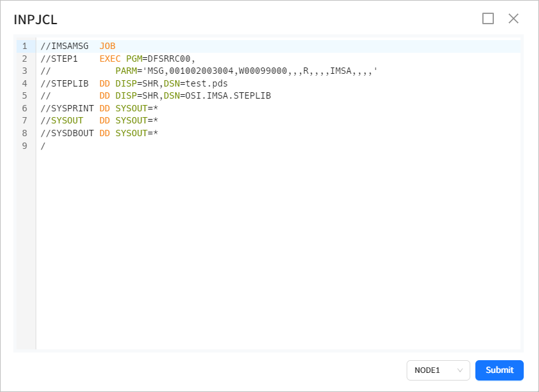Click the Submit button
Image resolution: width=539 pixels, height=392 pixels.
499,370
